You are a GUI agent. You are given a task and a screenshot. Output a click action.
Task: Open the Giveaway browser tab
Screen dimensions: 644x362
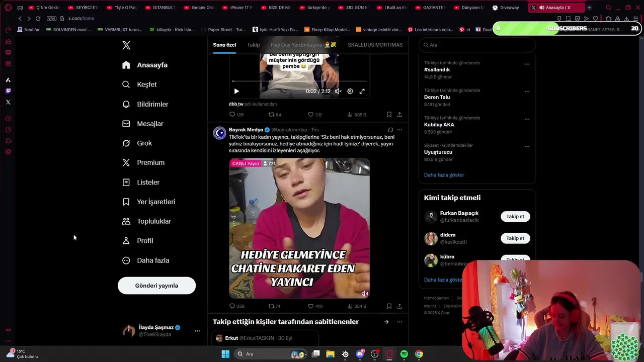506,8
